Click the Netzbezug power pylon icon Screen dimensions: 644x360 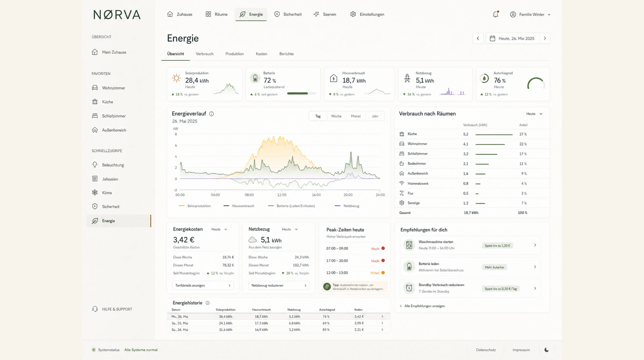(x=407, y=78)
